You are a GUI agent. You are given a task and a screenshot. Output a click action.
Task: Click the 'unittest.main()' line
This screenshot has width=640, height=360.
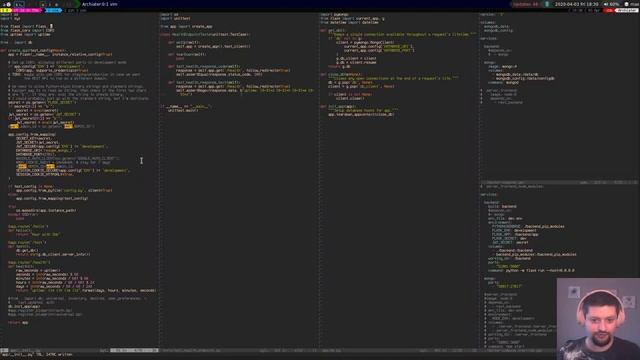pyautogui.click(x=183, y=111)
